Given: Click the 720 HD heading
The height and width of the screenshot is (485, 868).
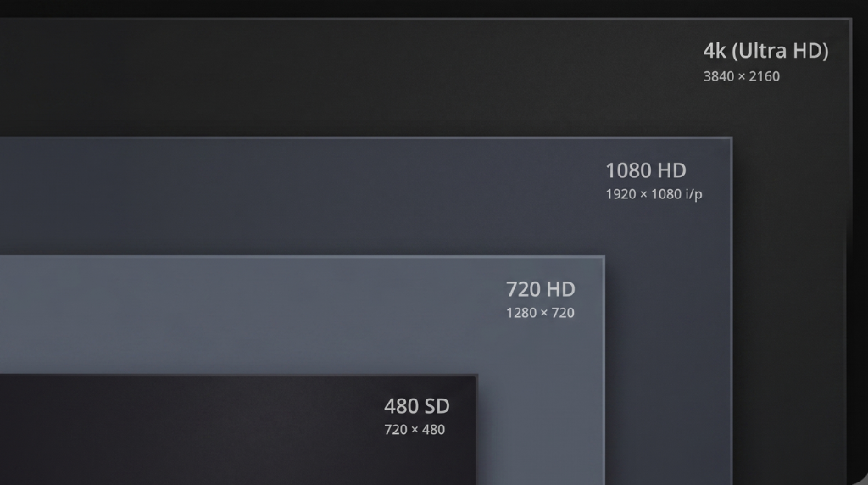Looking at the screenshot, I should pyautogui.click(x=540, y=289).
